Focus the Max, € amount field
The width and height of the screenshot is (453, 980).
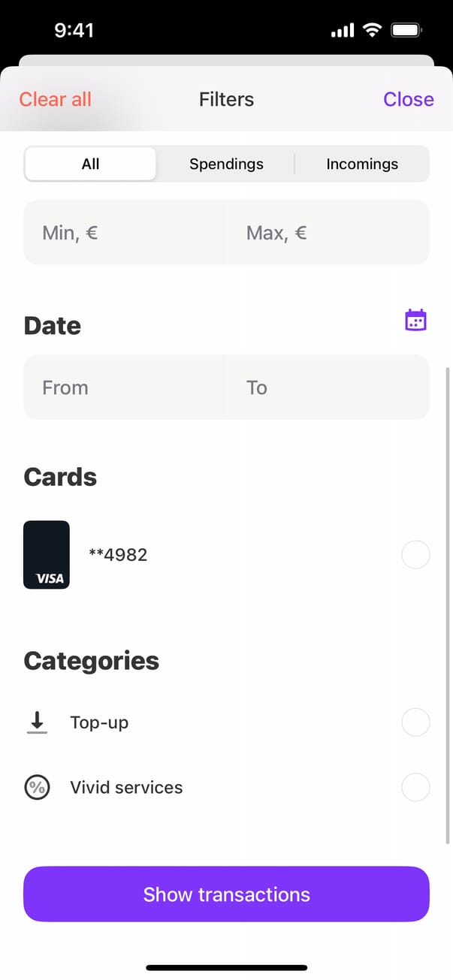point(328,233)
